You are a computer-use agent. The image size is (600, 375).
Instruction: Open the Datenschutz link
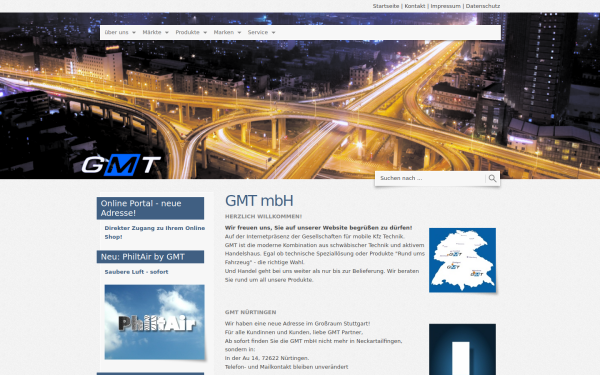[x=483, y=6]
